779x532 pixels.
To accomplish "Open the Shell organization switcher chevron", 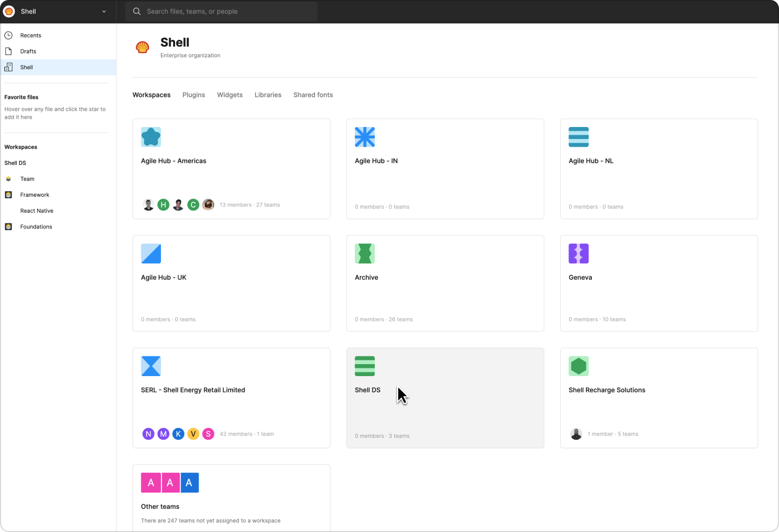I will (104, 11).
